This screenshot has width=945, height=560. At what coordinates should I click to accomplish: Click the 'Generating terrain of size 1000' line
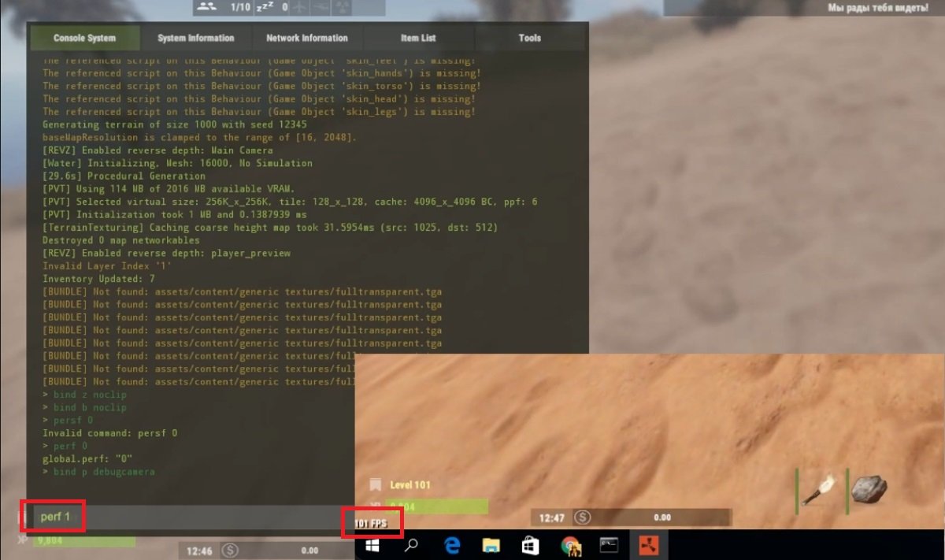175,124
